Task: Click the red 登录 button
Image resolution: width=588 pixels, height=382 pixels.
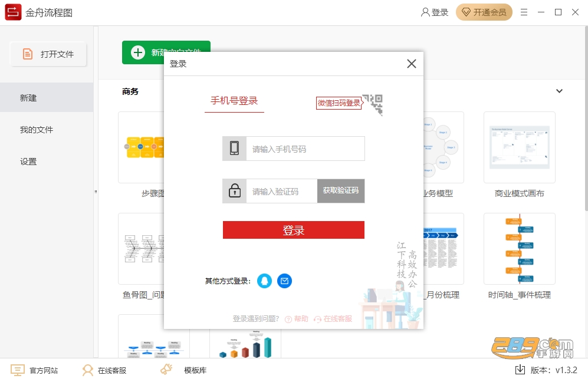Action: [294, 230]
